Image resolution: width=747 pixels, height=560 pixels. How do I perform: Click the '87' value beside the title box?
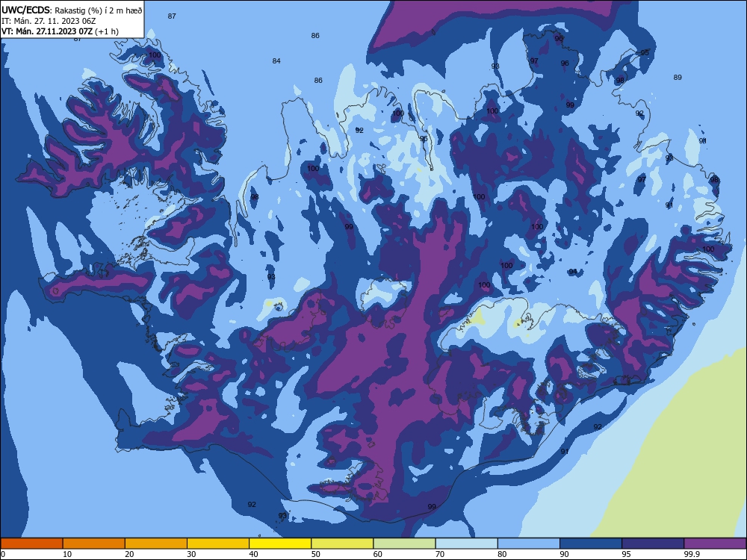tap(172, 16)
